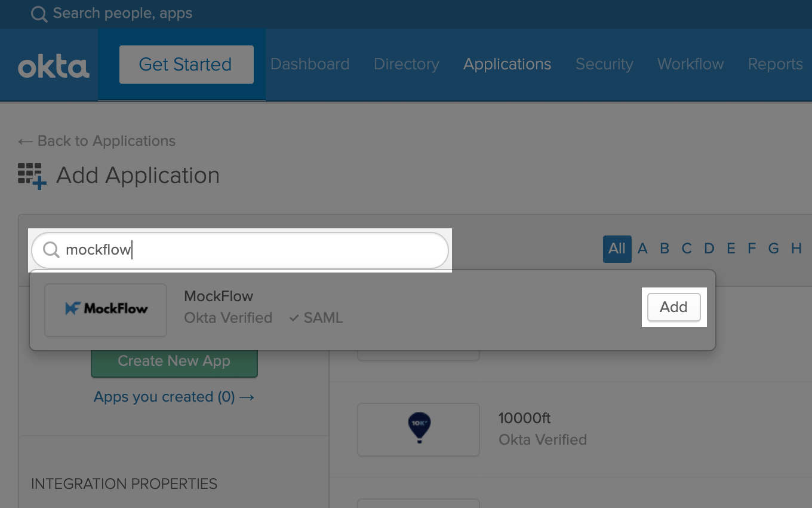
Task: Filter apps by letter A
Action: [x=642, y=249]
